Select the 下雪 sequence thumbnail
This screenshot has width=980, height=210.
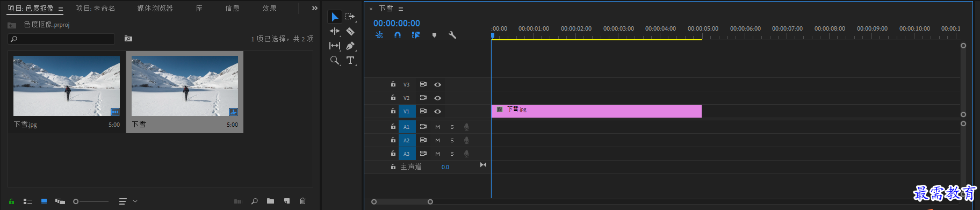pyautogui.click(x=185, y=86)
